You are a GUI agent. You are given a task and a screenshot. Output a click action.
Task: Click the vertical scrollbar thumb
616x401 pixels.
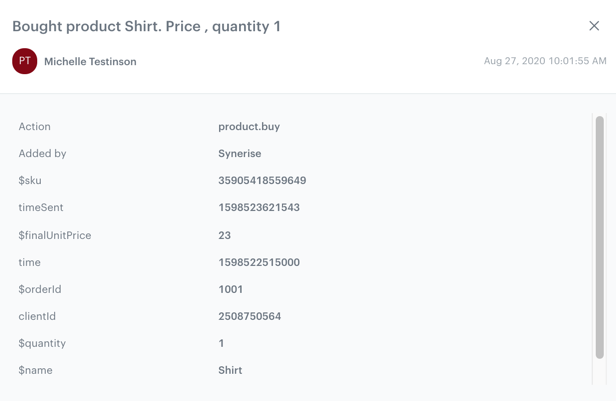[x=600, y=237]
